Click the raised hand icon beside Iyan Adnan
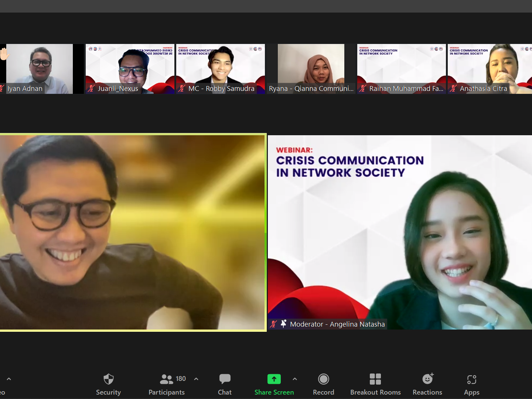Viewport: 532px width, 399px height. click(x=4, y=55)
